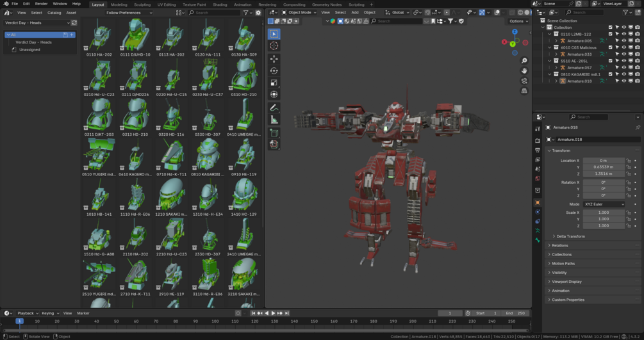Activate the 3D Cursor tool
The width and height of the screenshot is (644, 340).
click(274, 46)
